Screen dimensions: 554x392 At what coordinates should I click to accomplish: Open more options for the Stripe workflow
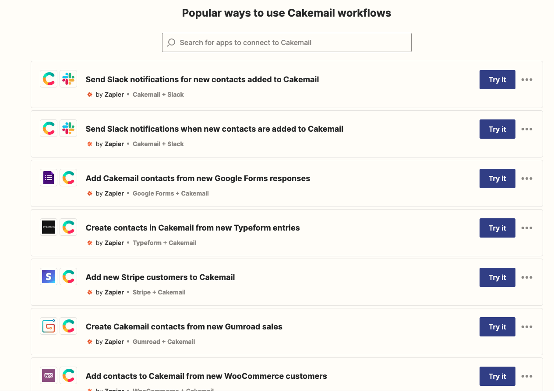(x=527, y=277)
